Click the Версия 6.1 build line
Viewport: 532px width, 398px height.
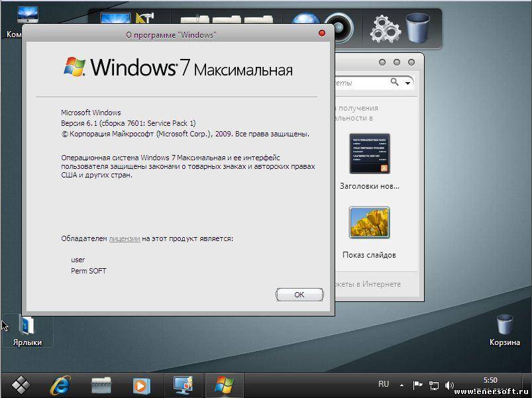tap(129, 123)
